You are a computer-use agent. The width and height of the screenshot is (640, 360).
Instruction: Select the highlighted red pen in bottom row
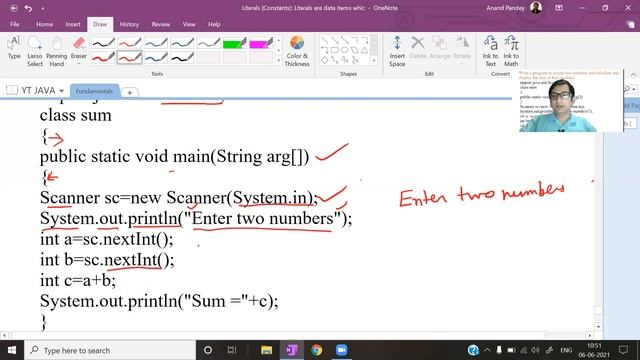pos(129,58)
